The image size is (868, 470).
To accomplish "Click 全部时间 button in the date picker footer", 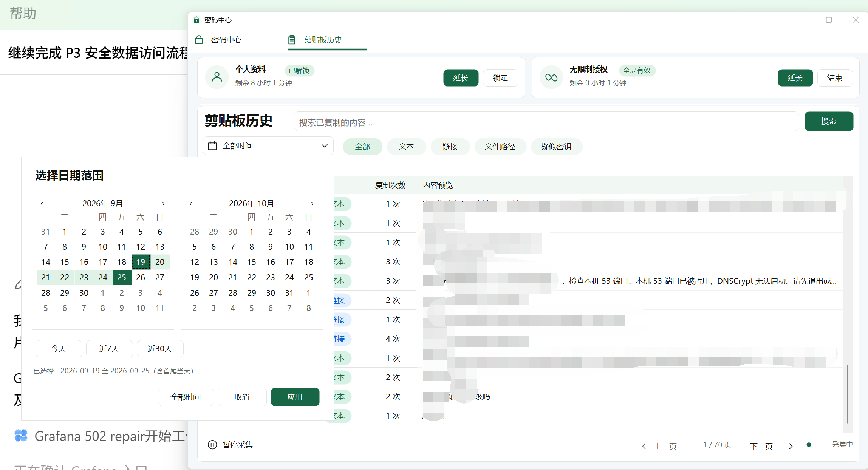I will coord(186,397).
